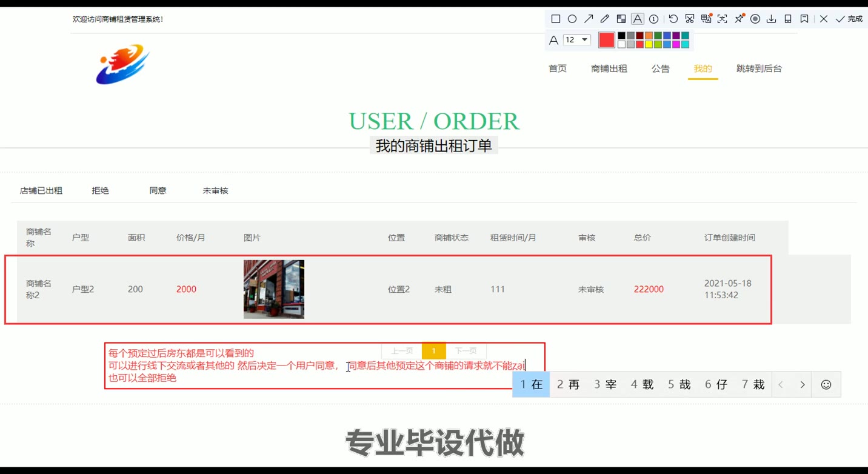
Task: Click the shop photo thumbnail
Action: (x=274, y=289)
